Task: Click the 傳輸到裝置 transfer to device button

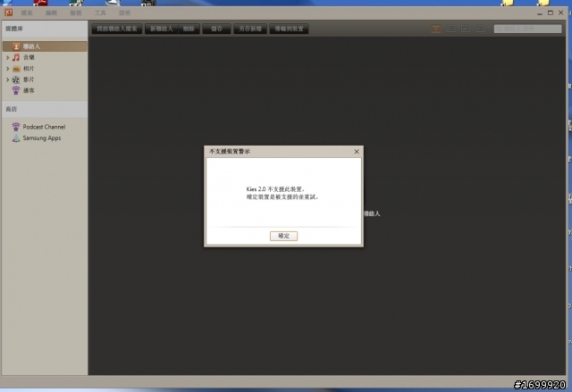Action: pyautogui.click(x=289, y=29)
